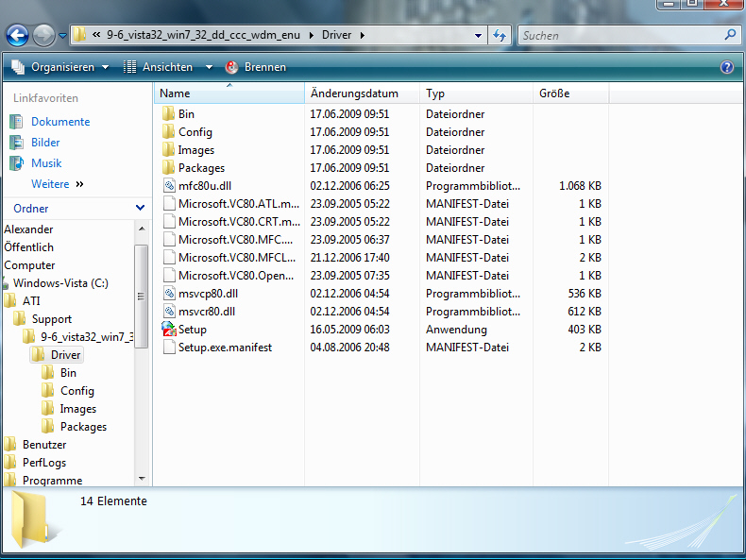
Task: Select the msvcp80.dll file icon
Action: (x=169, y=294)
